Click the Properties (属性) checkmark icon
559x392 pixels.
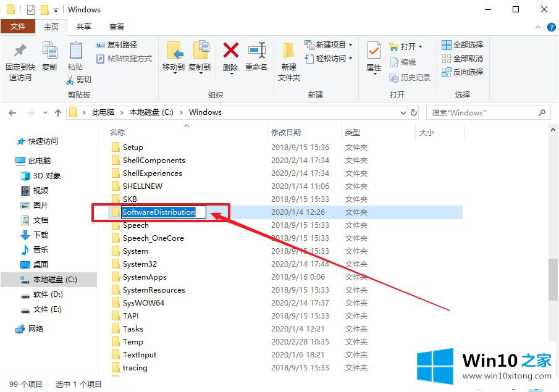click(374, 50)
